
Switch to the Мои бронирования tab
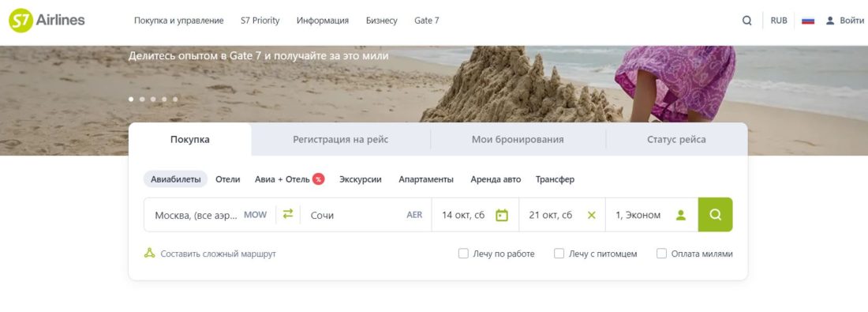coord(518,140)
